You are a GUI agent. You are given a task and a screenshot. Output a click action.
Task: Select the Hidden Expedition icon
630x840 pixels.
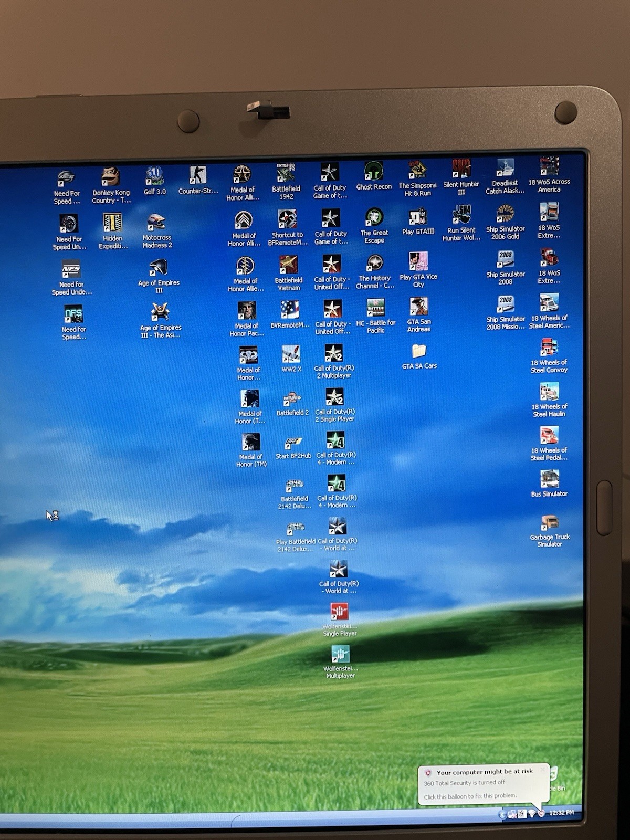[112, 232]
